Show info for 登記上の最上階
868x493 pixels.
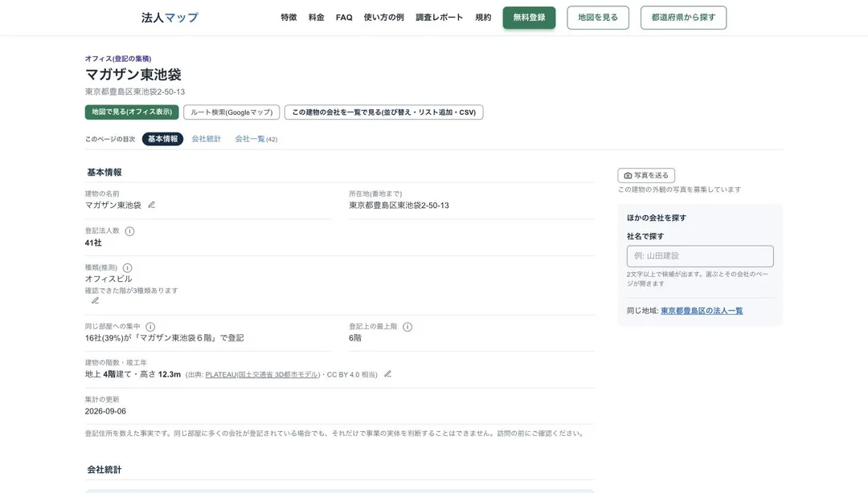pyautogui.click(x=407, y=327)
